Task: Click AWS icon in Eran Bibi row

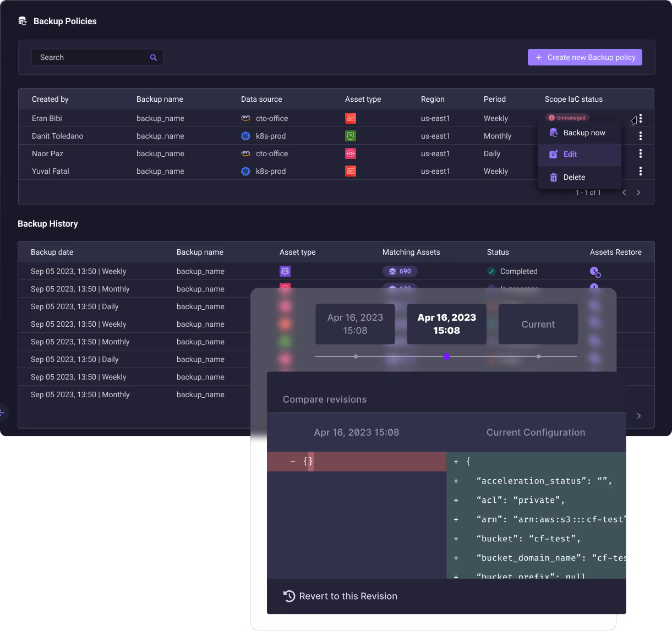Action: pos(245,118)
